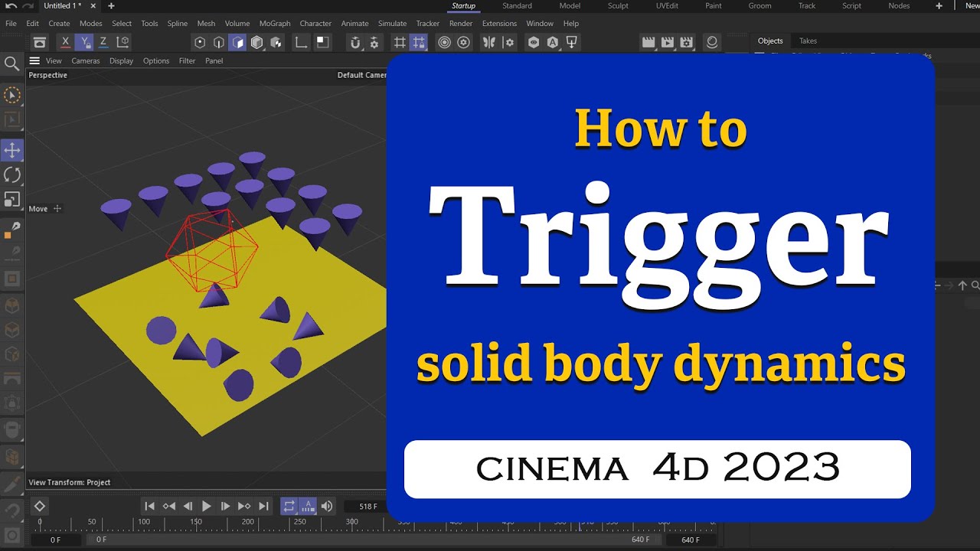Click the Enable Snap magnet icon
Screen dimensions: 980x551
(355, 43)
